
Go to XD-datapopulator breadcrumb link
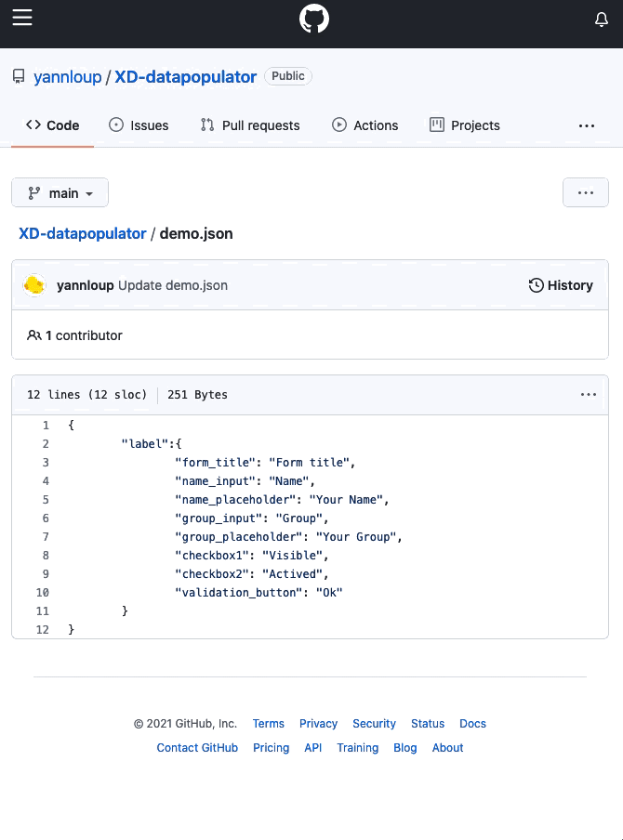[x=83, y=234]
